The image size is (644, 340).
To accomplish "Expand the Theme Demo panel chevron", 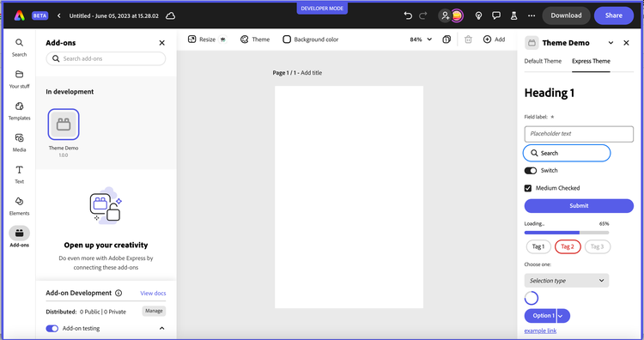I will pyautogui.click(x=611, y=43).
